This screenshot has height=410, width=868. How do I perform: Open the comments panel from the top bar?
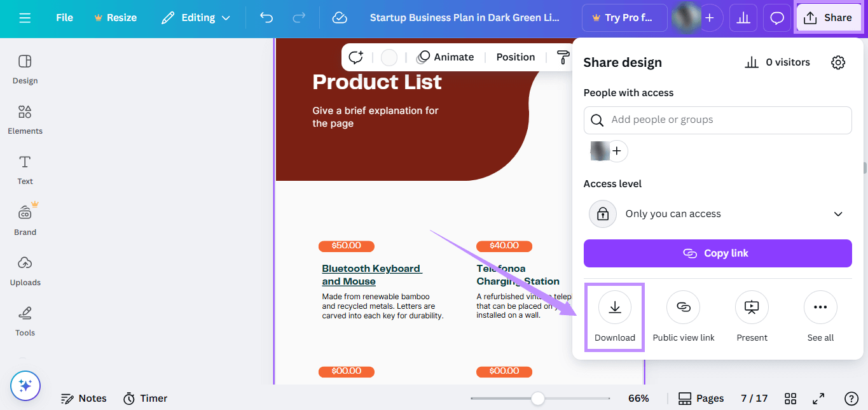776,17
